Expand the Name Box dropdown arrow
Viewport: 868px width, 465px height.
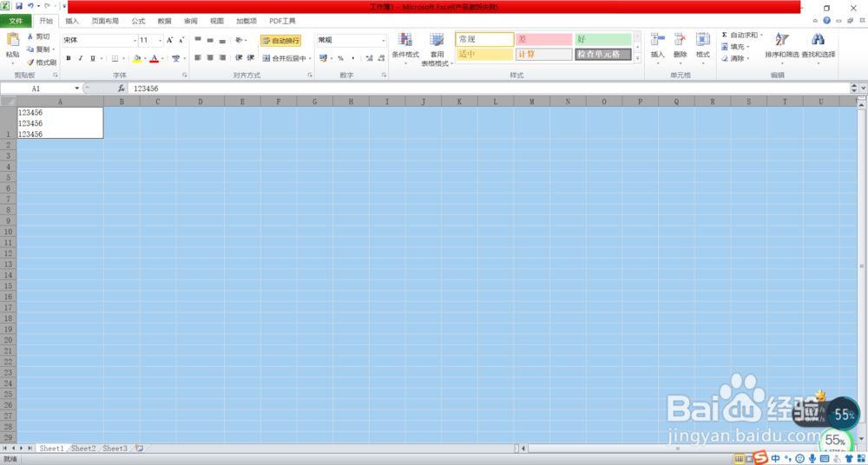[x=77, y=88]
